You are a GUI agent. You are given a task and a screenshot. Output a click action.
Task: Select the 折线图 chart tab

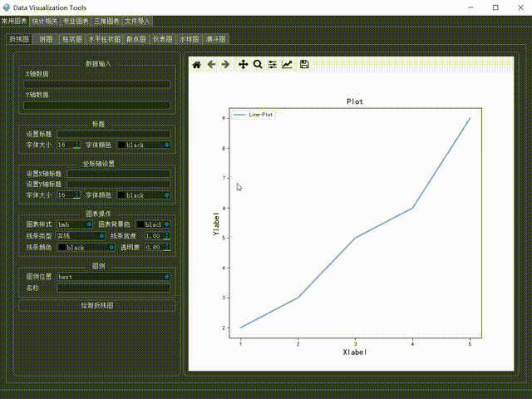(x=19, y=39)
